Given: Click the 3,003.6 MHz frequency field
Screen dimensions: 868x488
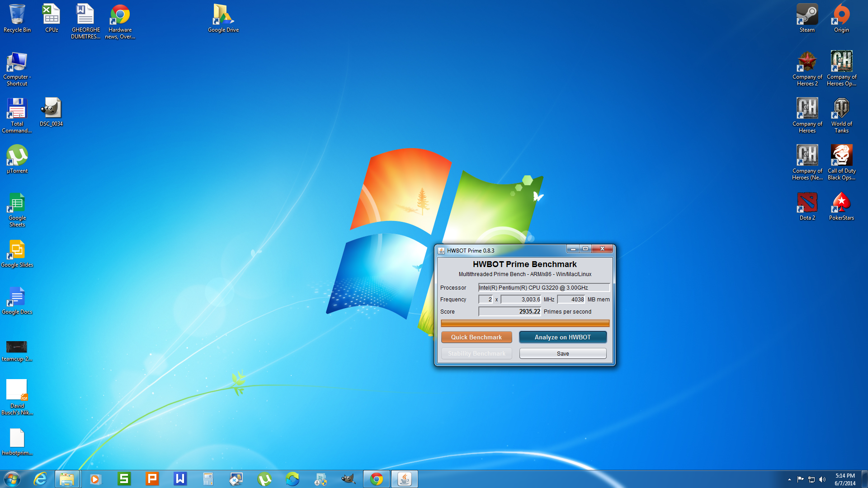Looking at the screenshot, I should pos(521,299).
